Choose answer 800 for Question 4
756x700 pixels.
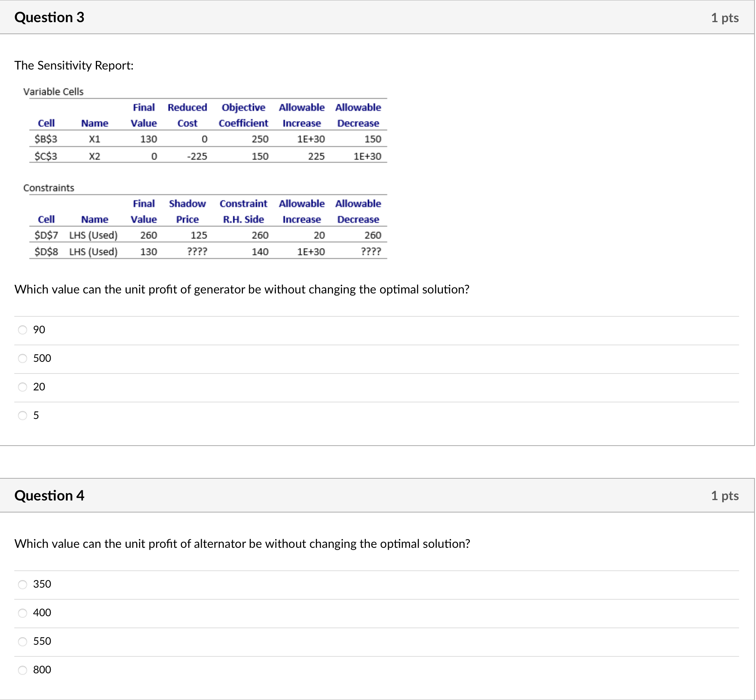(23, 670)
